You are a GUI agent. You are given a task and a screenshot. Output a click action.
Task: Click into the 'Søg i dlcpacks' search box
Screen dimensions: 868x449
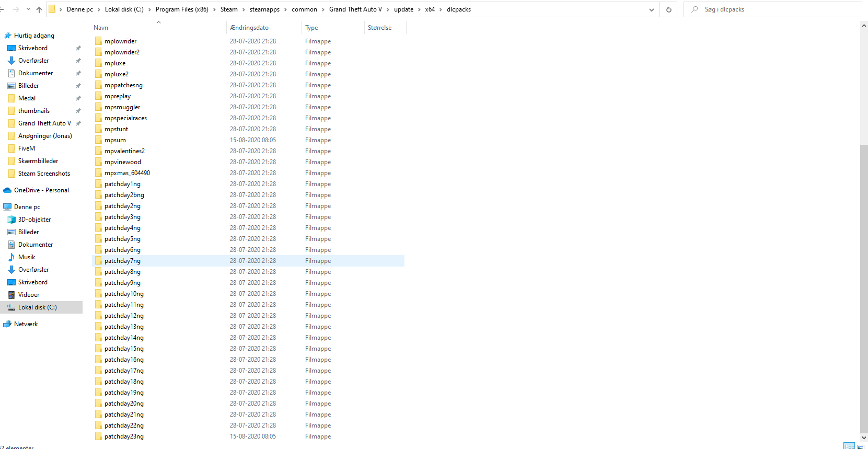pos(772,9)
